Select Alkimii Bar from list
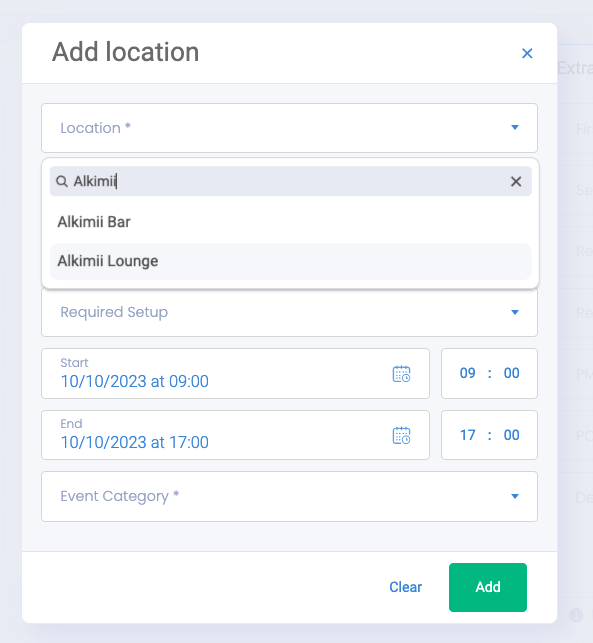This screenshot has width=593, height=643. (x=291, y=222)
